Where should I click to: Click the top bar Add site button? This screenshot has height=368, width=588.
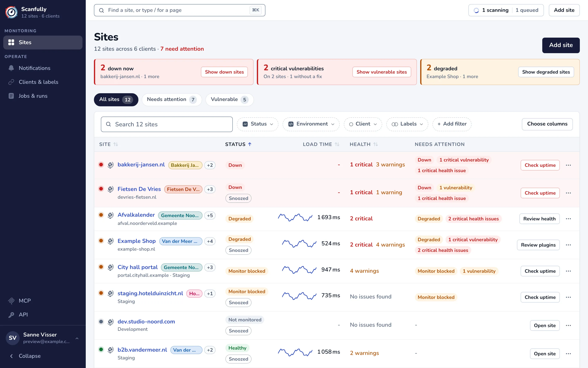click(564, 10)
